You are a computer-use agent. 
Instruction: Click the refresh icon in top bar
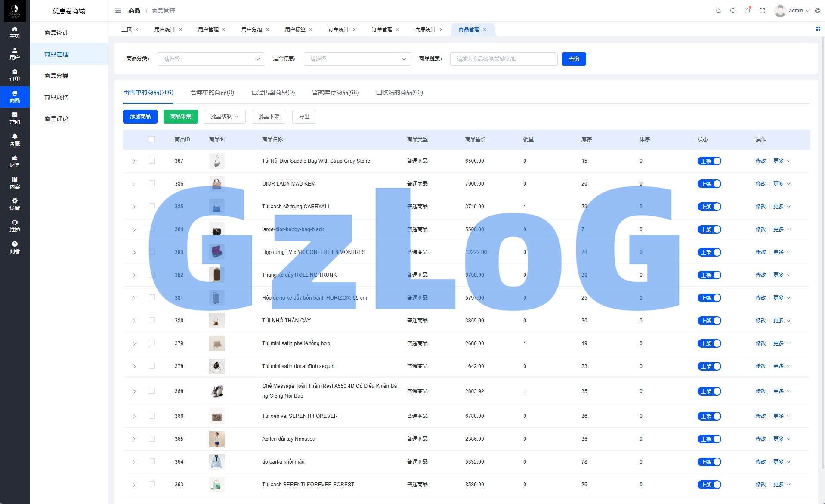(x=718, y=11)
